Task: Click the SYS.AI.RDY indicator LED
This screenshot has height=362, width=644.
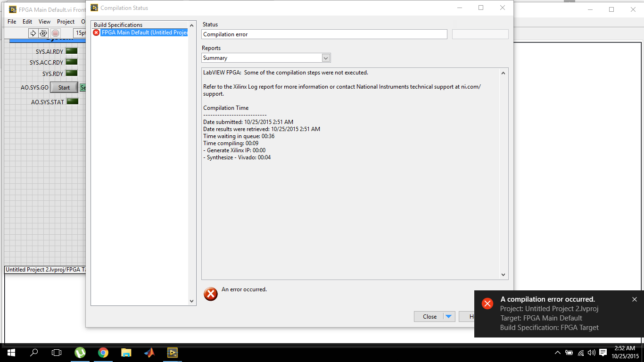Action: [x=71, y=51]
